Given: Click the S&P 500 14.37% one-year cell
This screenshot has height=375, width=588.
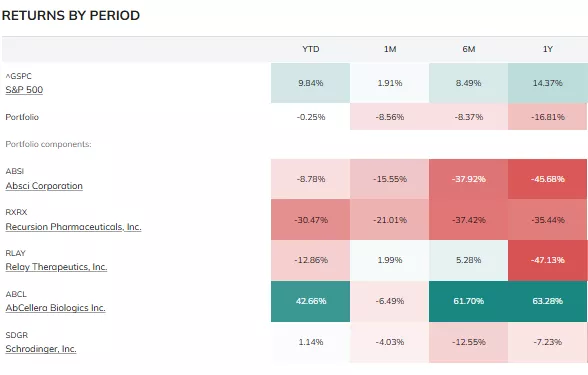Looking at the screenshot, I should 548,83.
